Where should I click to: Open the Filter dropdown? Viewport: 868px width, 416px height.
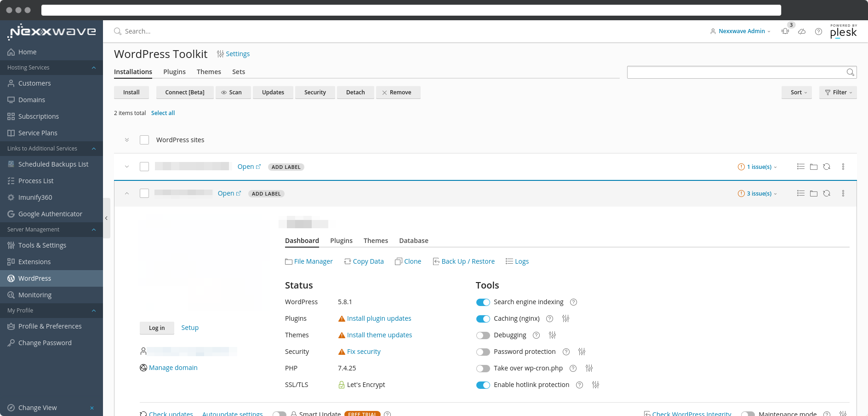[x=838, y=92]
